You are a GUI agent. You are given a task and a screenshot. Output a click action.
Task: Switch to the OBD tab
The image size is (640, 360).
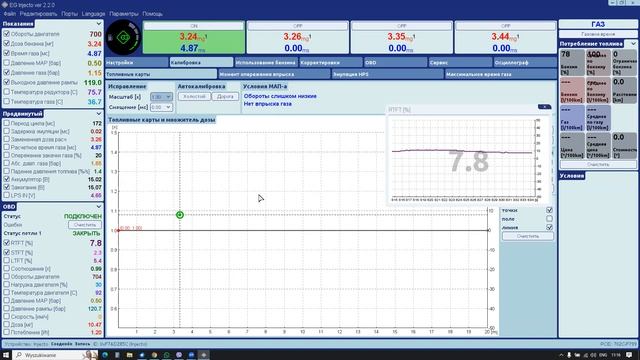click(396, 62)
